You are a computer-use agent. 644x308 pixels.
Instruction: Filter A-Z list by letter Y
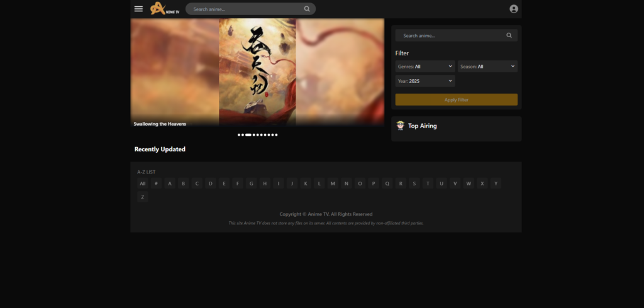(496, 184)
